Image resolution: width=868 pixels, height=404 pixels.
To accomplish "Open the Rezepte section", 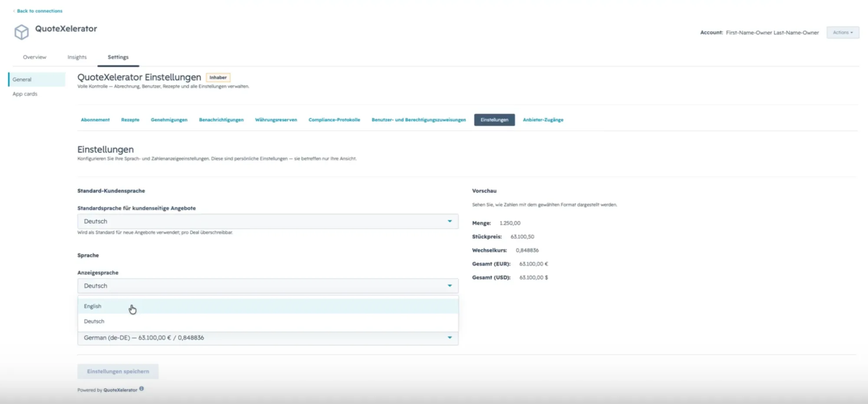I will [x=130, y=120].
